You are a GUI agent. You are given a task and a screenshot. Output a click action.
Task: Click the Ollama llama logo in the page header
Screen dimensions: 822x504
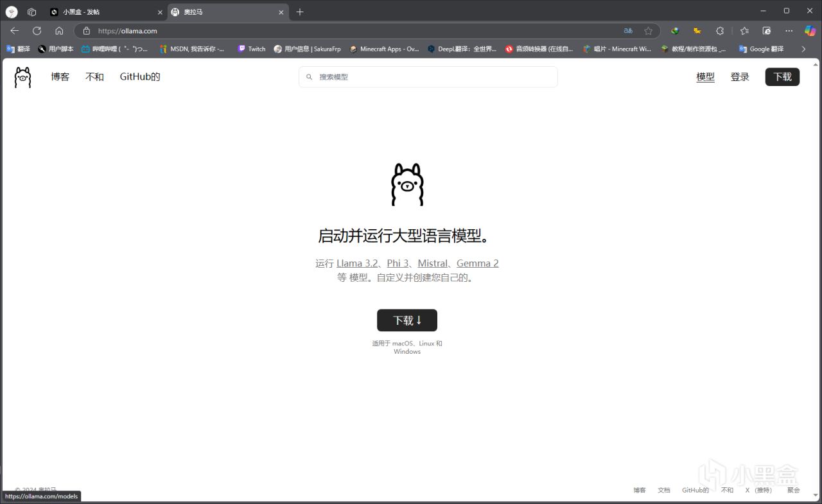(22, 77)
